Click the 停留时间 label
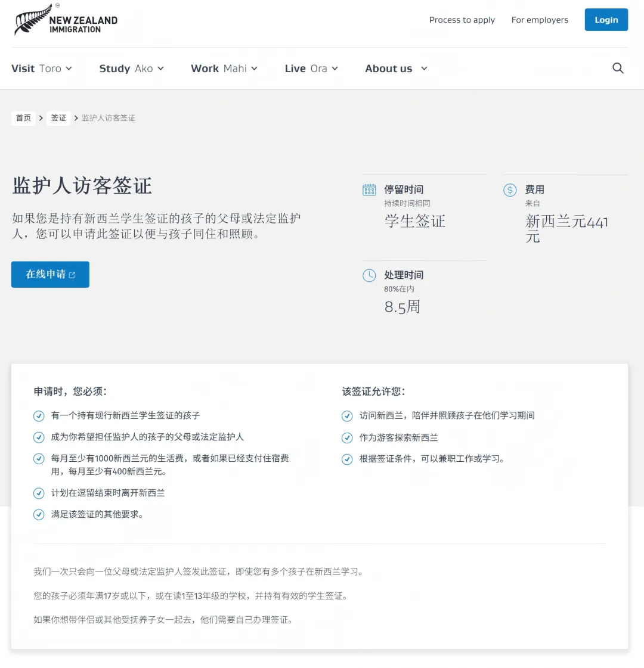Image resolution: width=644 pixels, height=668 pixels. tap(404, 189)
